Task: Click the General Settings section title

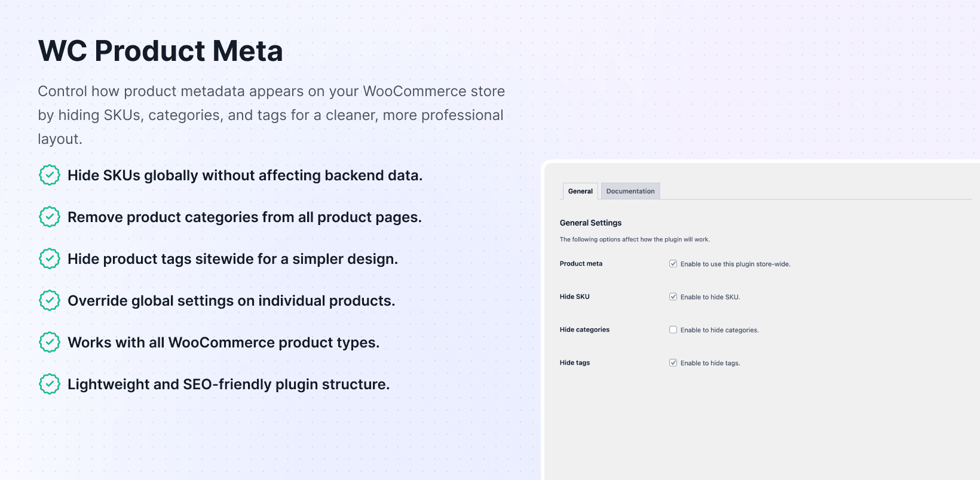Action: tap(590, 223)
